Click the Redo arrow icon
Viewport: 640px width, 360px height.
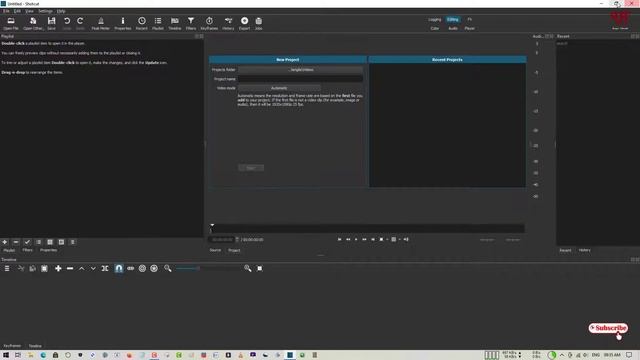coord(80,23)
